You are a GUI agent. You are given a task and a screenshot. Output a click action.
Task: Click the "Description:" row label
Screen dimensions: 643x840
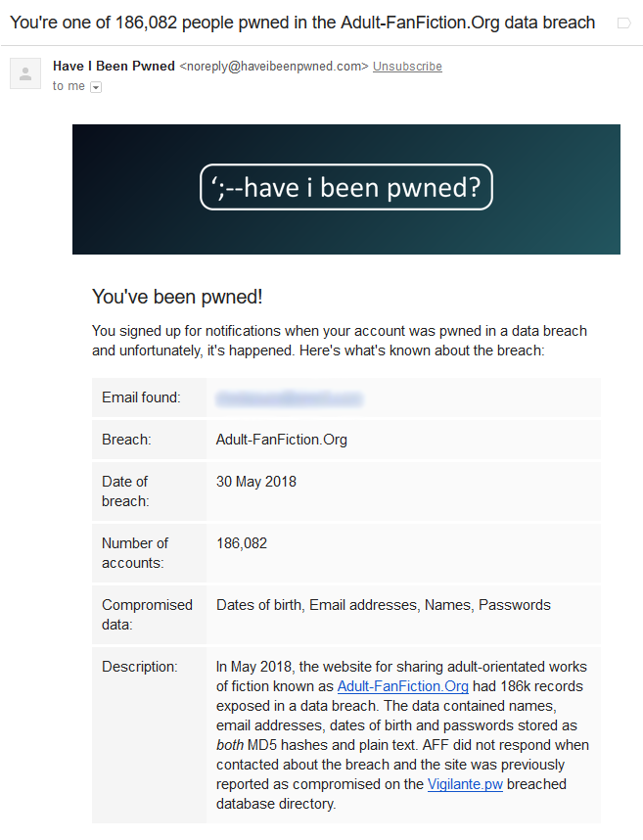(x=140, y=667)
